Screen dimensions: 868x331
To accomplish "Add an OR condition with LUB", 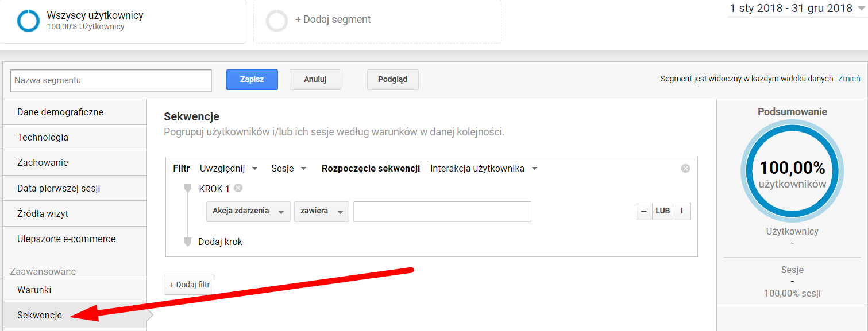I will tap(662, 211).
